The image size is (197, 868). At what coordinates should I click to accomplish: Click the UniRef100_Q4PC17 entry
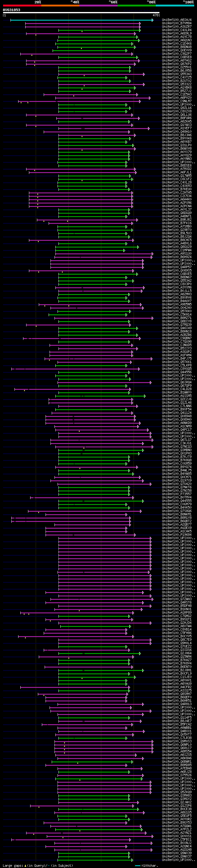(x=177, y=430)
